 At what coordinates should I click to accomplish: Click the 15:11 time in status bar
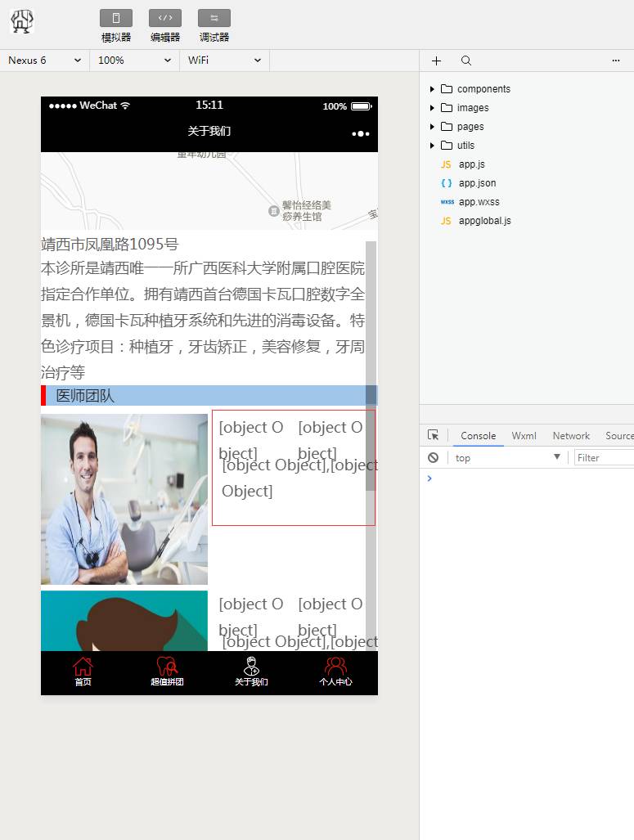(209, 105)
